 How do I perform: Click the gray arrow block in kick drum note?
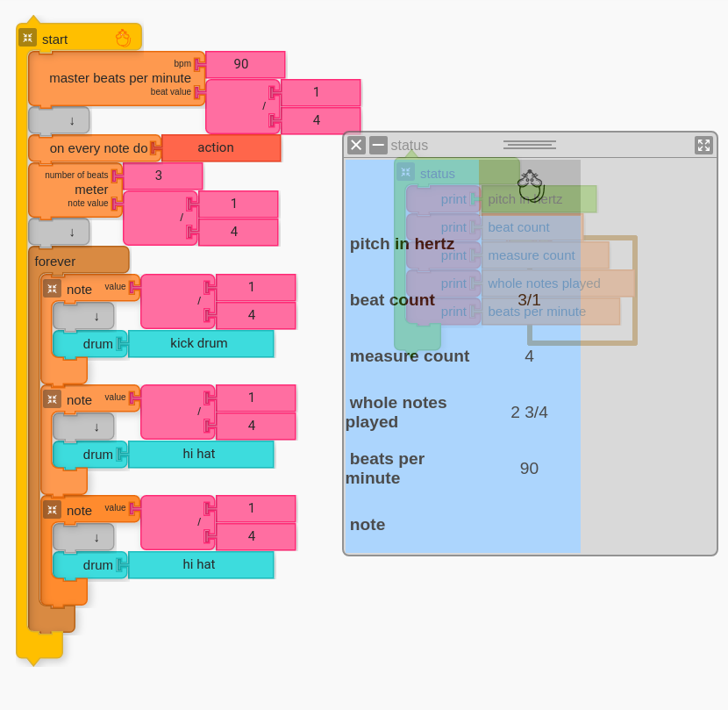tap(83, 316)
